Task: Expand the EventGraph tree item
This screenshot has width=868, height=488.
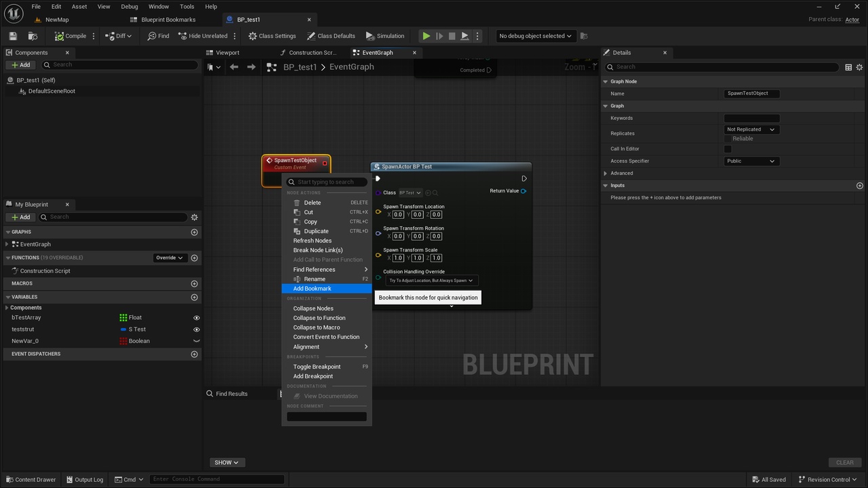Action: [x=7, y=244]
